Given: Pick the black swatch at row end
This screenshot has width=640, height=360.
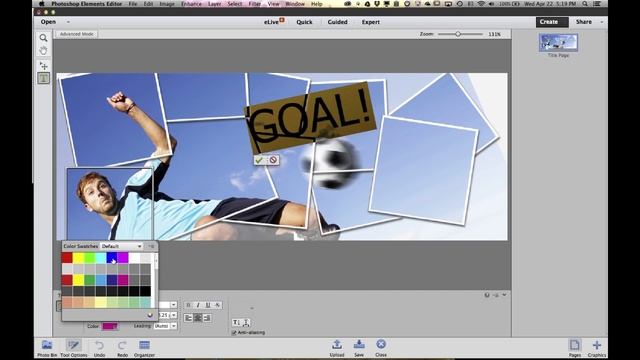Looking at the screenshot, I should click(145, 291).
